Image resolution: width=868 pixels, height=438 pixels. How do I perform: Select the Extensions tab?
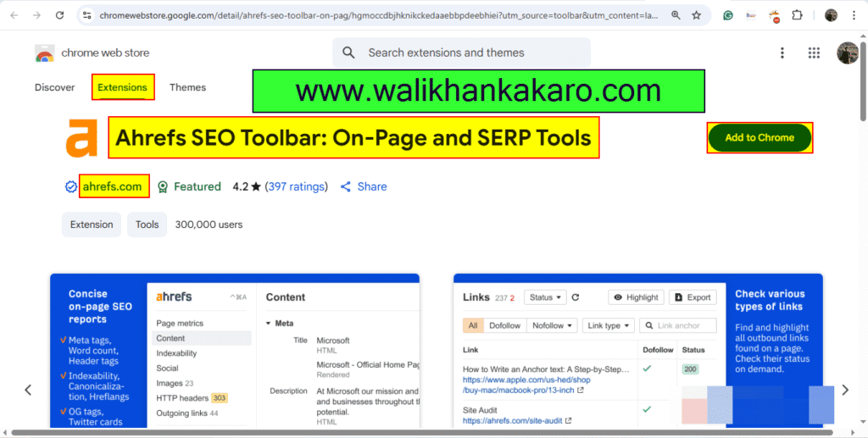click(x=122, y=87)
